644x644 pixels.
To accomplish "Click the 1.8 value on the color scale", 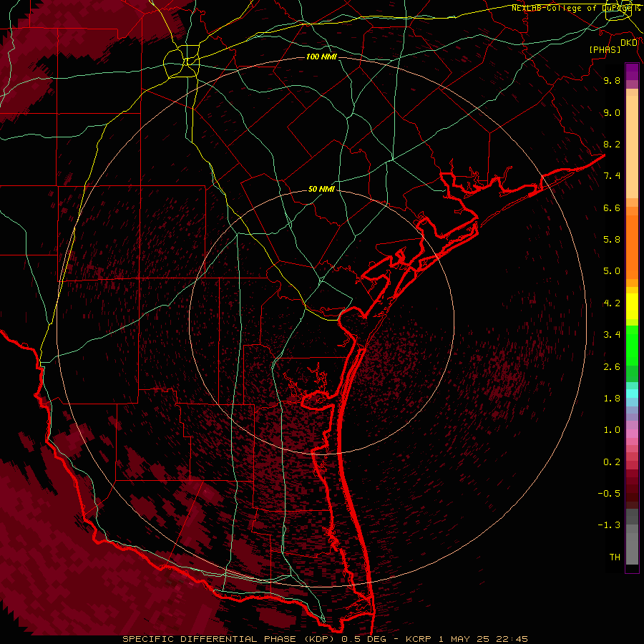I will (x=612, y=398).
